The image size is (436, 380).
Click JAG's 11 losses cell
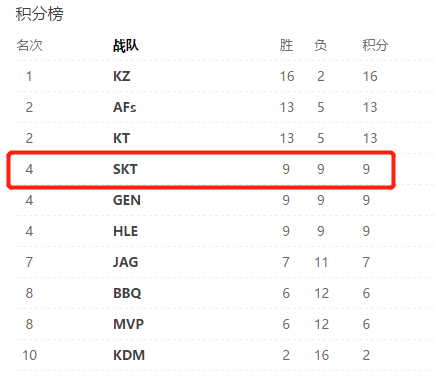coord(321,262)
